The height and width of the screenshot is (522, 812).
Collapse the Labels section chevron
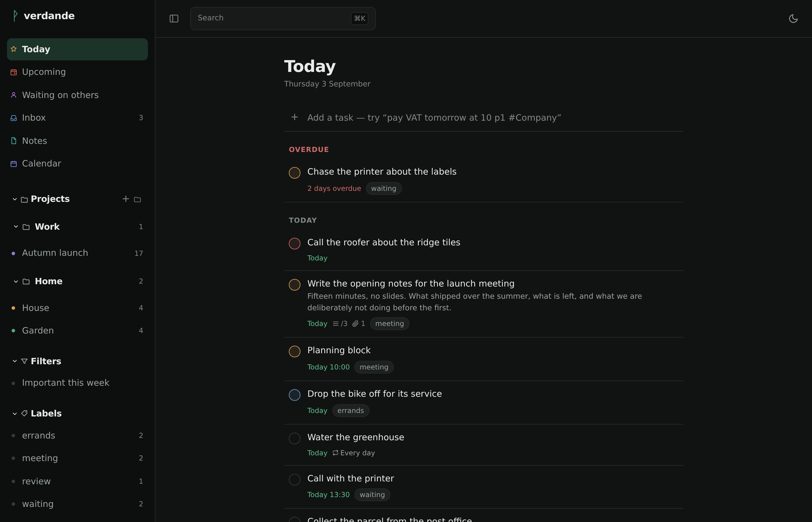14,414
